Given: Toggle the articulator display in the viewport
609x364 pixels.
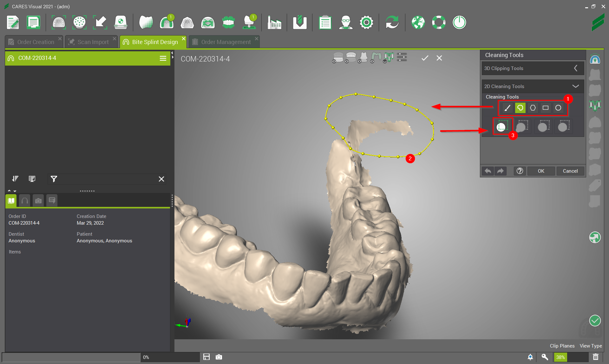Looking at the screenshot, I should (x=388, y=58).
